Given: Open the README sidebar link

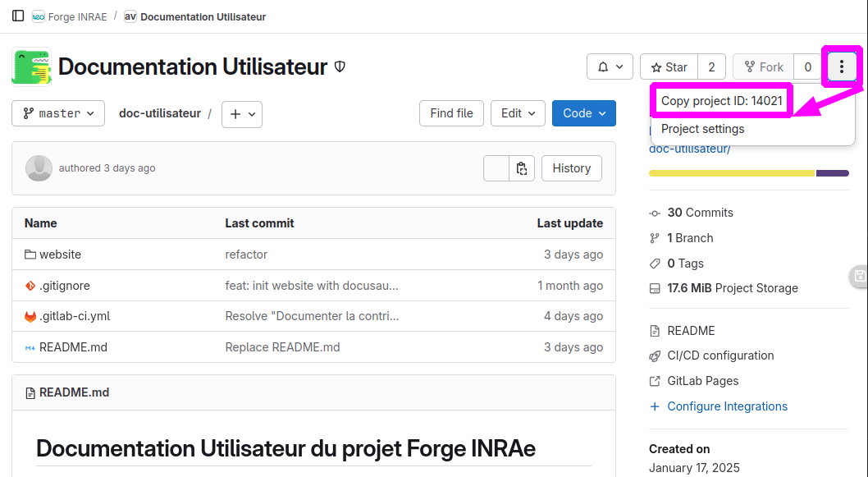Looking at the screenshot, I should click(x=691, y=331).
